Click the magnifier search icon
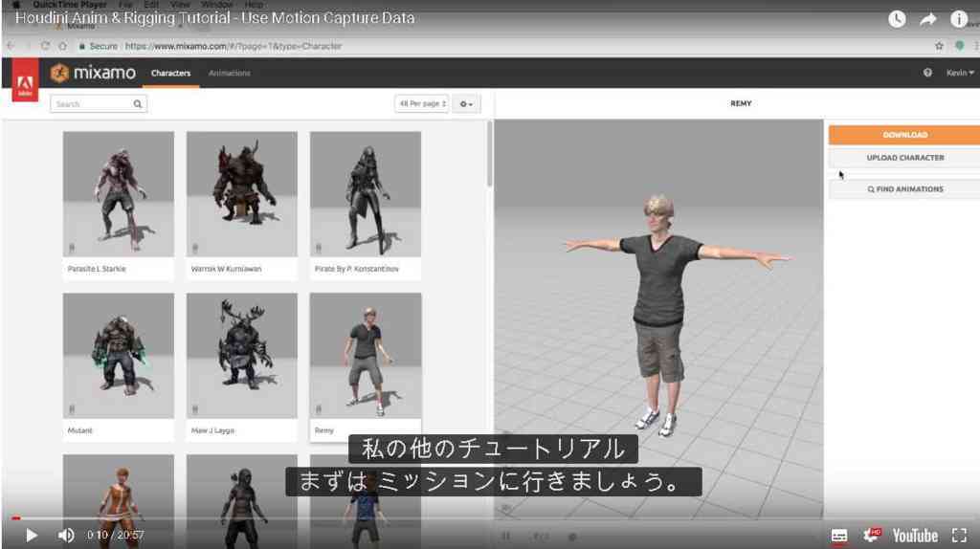980x549 pixels. (x=138, y=103)
